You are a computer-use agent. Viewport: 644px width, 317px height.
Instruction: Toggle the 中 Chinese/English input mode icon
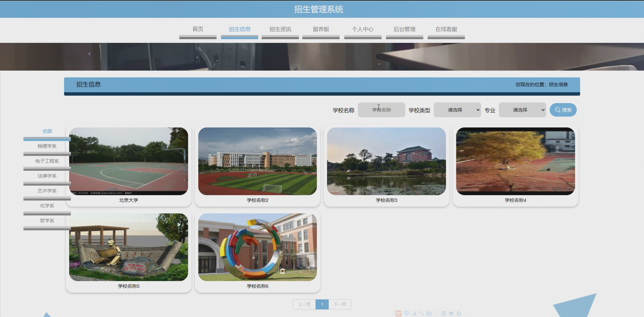point(407,314)
